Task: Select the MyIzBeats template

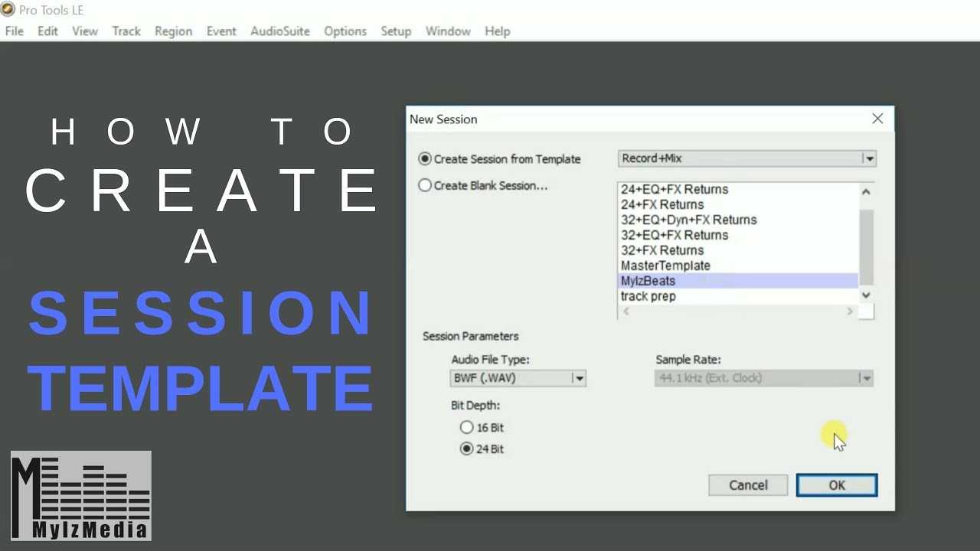Action: coord(738,281)
